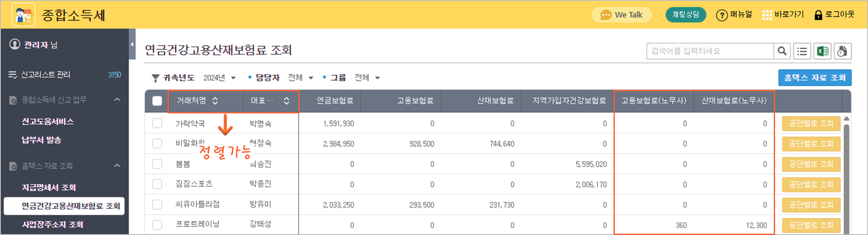
Task: Open the list view icon
Action: [802, 51]
